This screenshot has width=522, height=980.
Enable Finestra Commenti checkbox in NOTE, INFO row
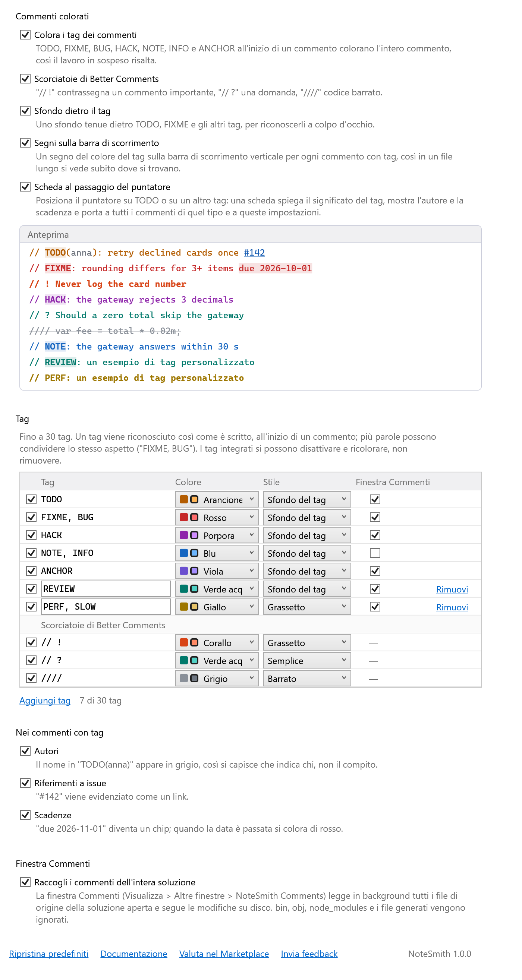(x=375, y=553)
